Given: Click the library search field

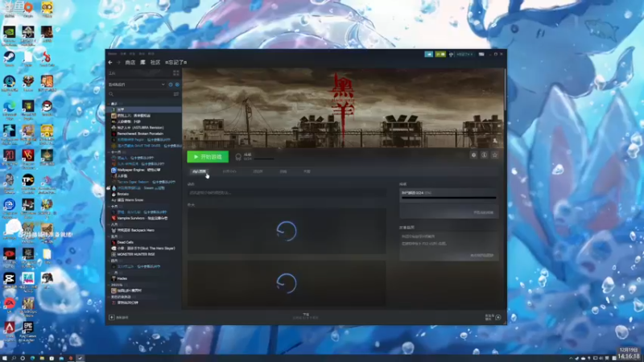Looking at the screenshot, I should pos(139,94).
